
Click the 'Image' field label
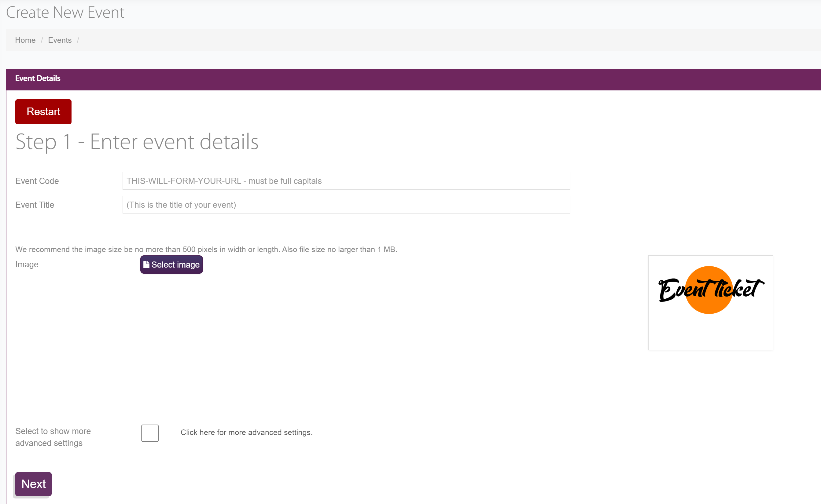tap(27, 264)
